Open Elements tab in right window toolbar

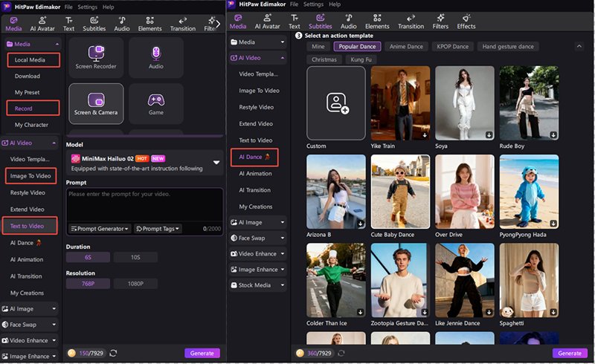(x=377, y=22)
